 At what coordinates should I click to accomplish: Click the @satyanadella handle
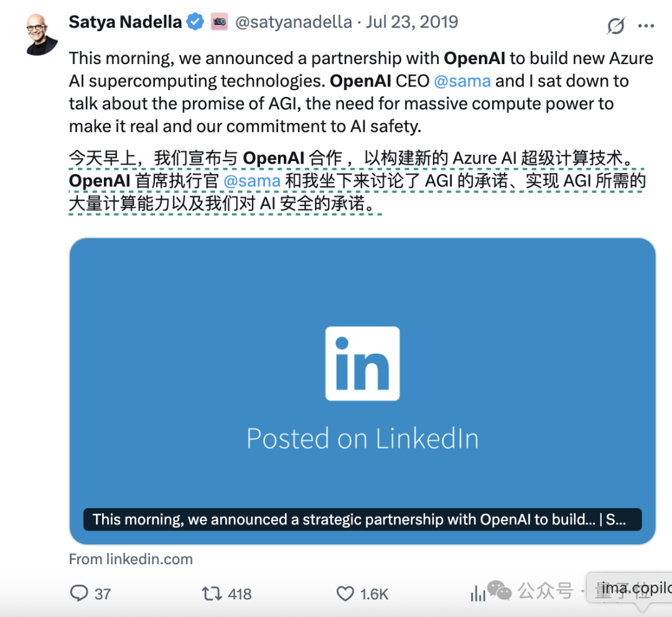pyautogui.click(x=293, y=21)
